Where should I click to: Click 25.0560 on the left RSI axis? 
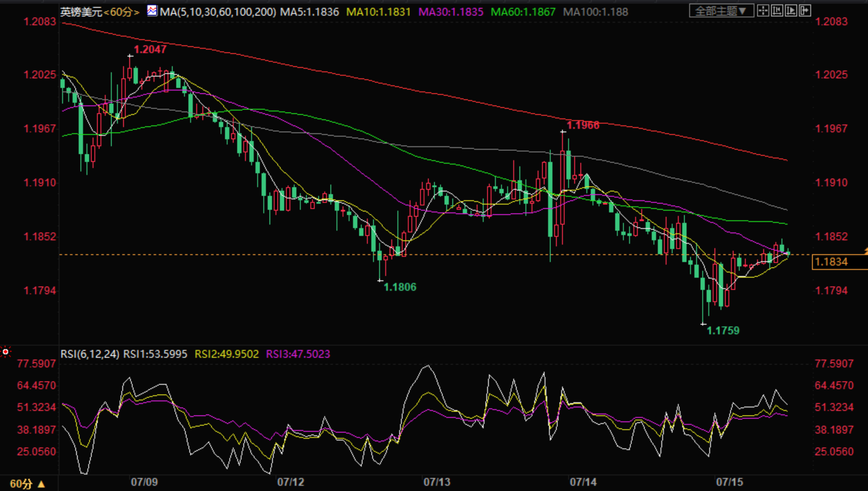pos(37,452)
